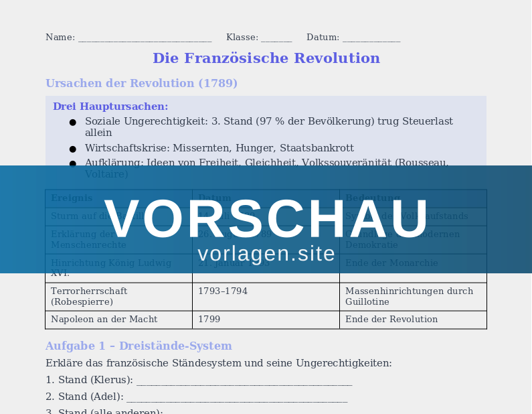Click heading 'Aufgabe 1 – Dreistände-System'
This screenshot has height=414, width=532.
coord(139,346)
